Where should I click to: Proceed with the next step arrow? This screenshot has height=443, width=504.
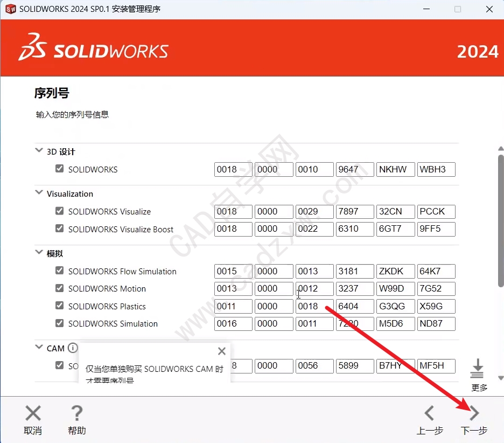point(474,413)
